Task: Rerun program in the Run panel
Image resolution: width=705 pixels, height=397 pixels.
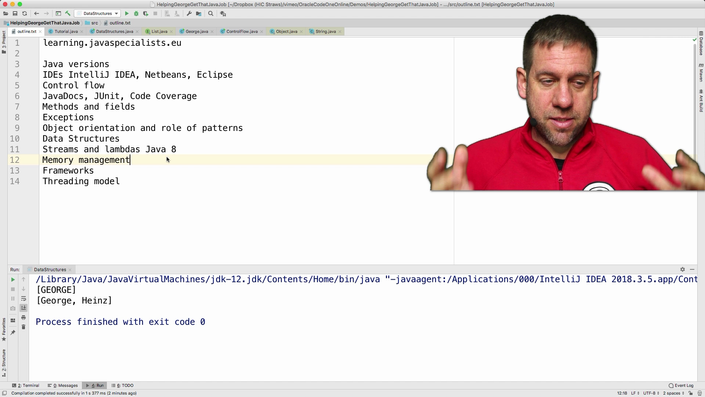Action: (13, 280)
